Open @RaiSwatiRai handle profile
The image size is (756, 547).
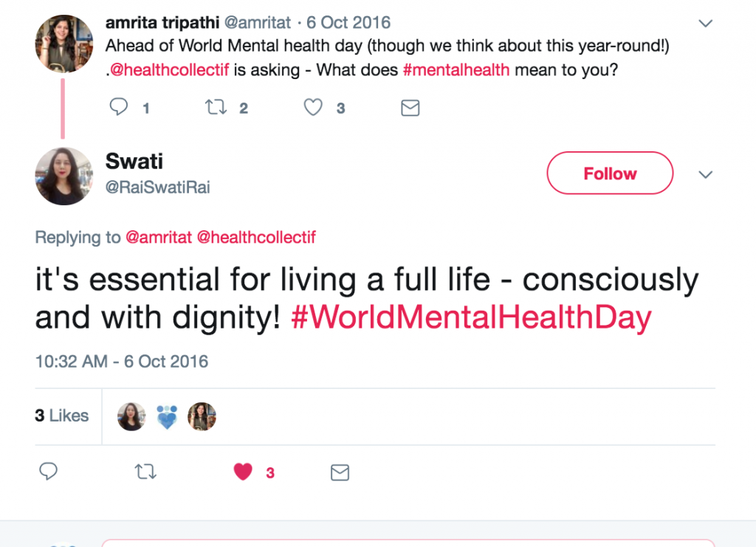click(x=157, y=188)
